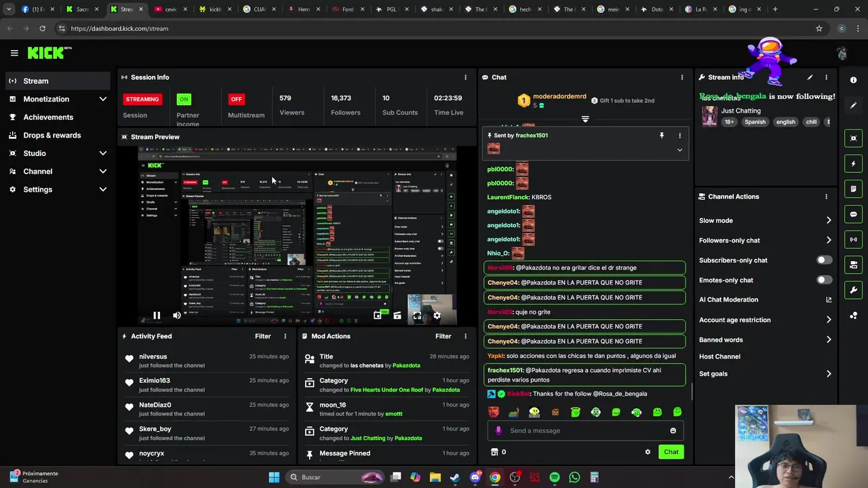
Task: Open the Mod Actions Filter
Action: 443,336
